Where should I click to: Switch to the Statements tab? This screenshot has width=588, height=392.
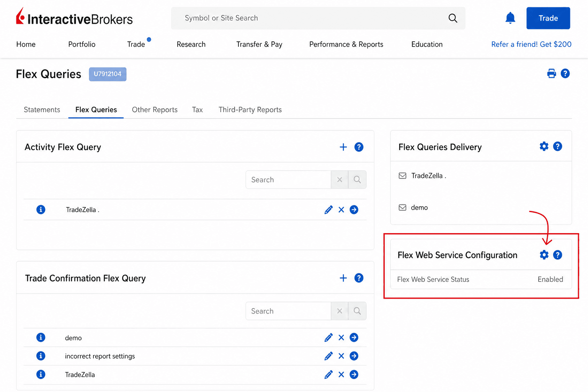42,110
